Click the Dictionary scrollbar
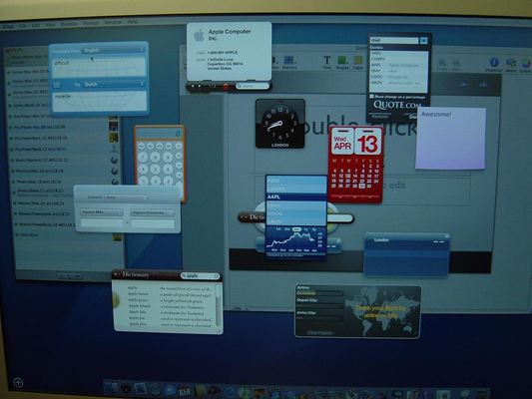 [218, 304]
